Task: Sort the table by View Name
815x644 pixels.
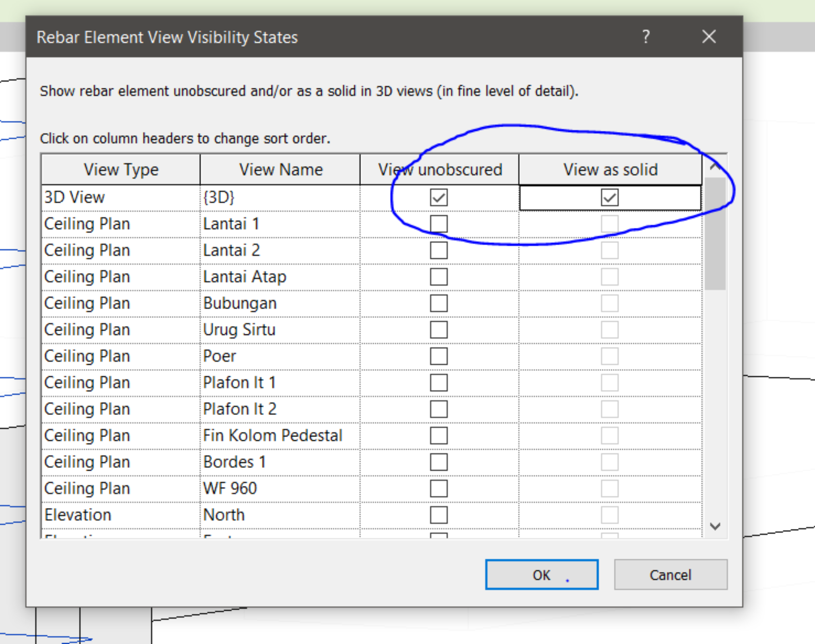Action: click(x=281, y=169)
